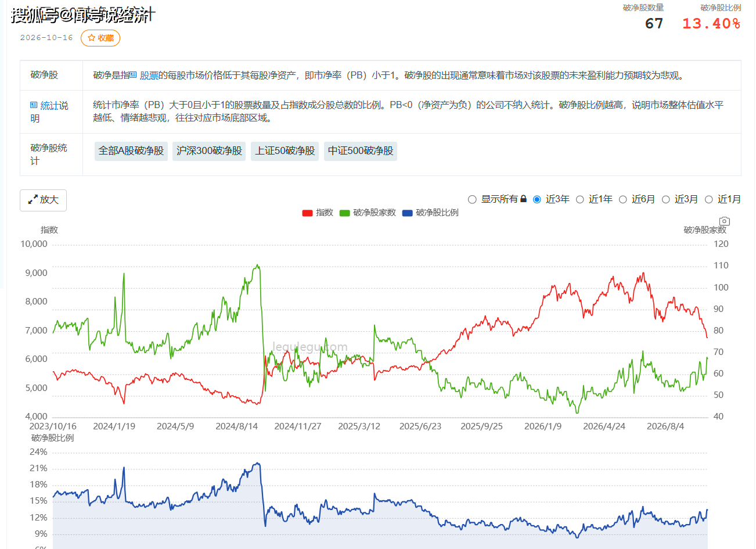Screen dimensions: 756x549
Task: Select the 显示所有 radio option
Action: [x=472, y=199]
